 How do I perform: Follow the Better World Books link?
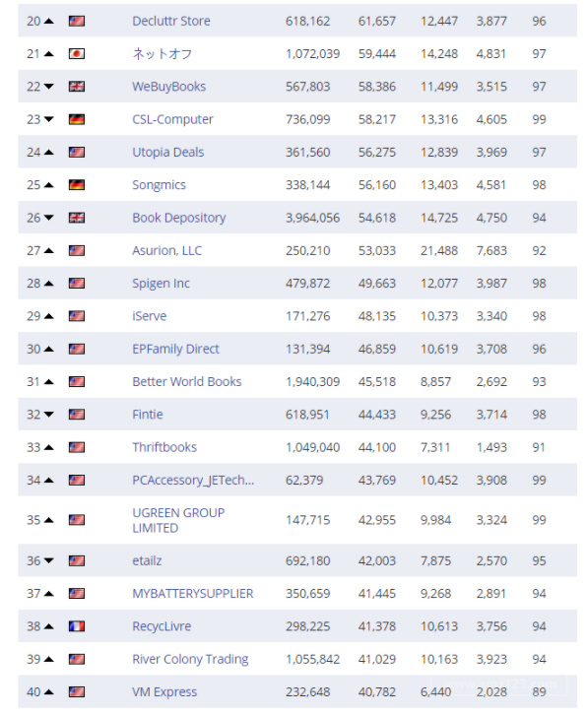coord(187,382)
